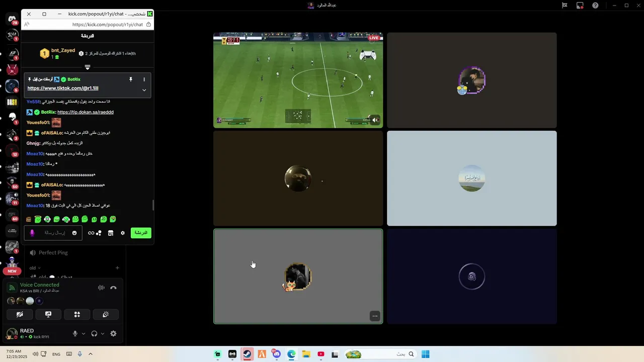Open the emoji picker in Kick chat input
644x362 pixels.
point(74,233)
